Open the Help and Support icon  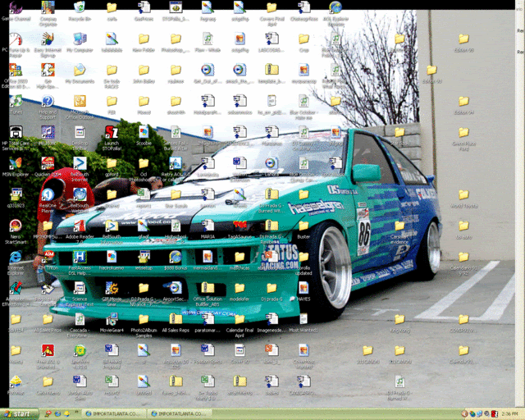pos(48,101)
